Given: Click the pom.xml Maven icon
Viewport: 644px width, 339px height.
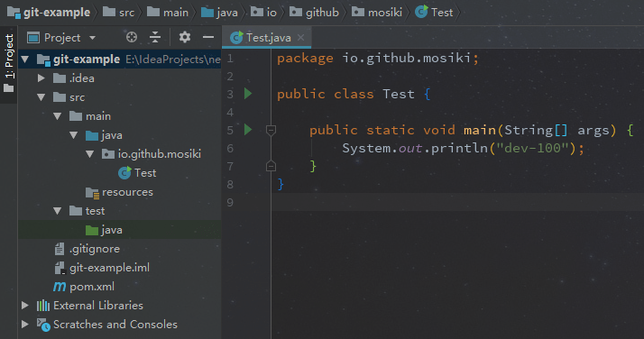Looking at the screenshot, I should [x=60, y=287].
